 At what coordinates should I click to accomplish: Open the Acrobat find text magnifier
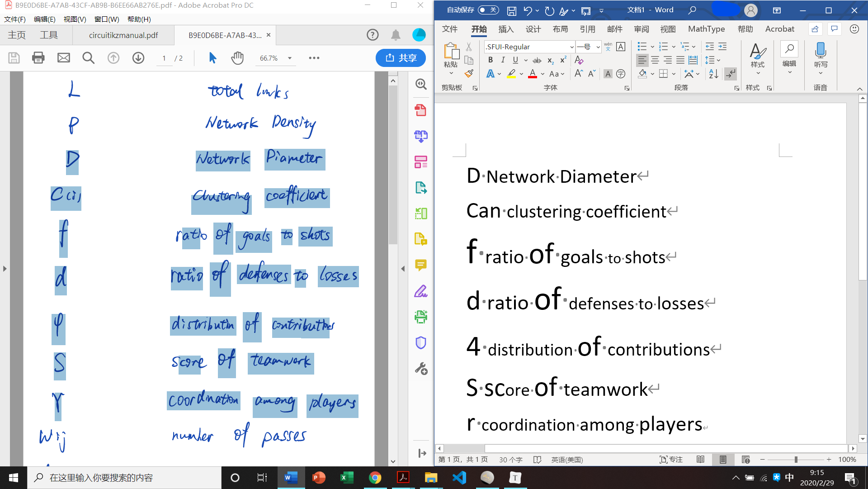tap(88, 58)
